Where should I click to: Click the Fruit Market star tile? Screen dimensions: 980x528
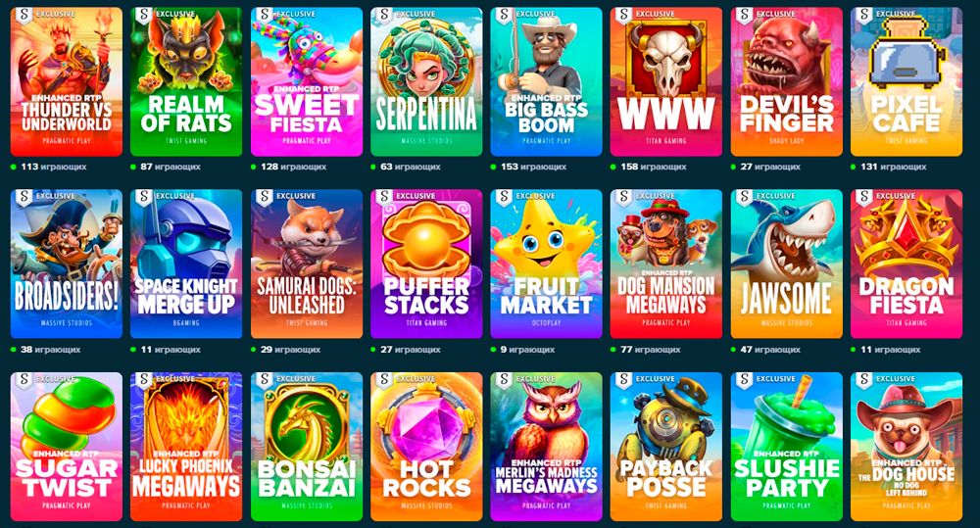pyautogui.click(x=546, y=264)
